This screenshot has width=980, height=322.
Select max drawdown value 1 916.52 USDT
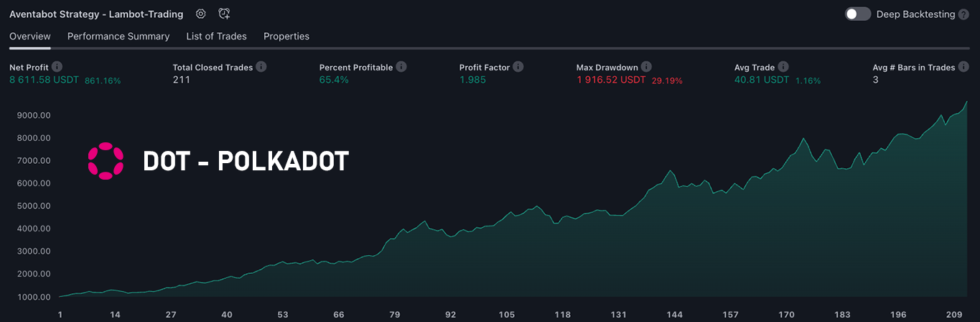(x=611, y=80)
